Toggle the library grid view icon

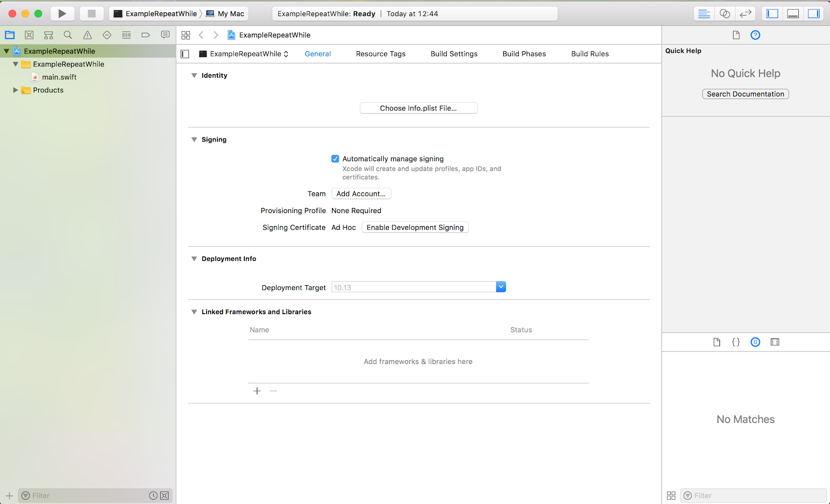[671, 496]
